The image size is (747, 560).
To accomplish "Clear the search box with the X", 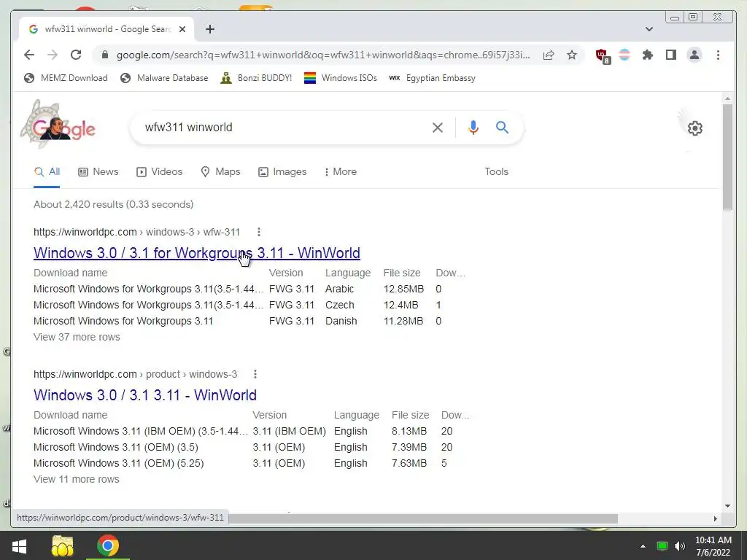I will click(x=438, y=128).
